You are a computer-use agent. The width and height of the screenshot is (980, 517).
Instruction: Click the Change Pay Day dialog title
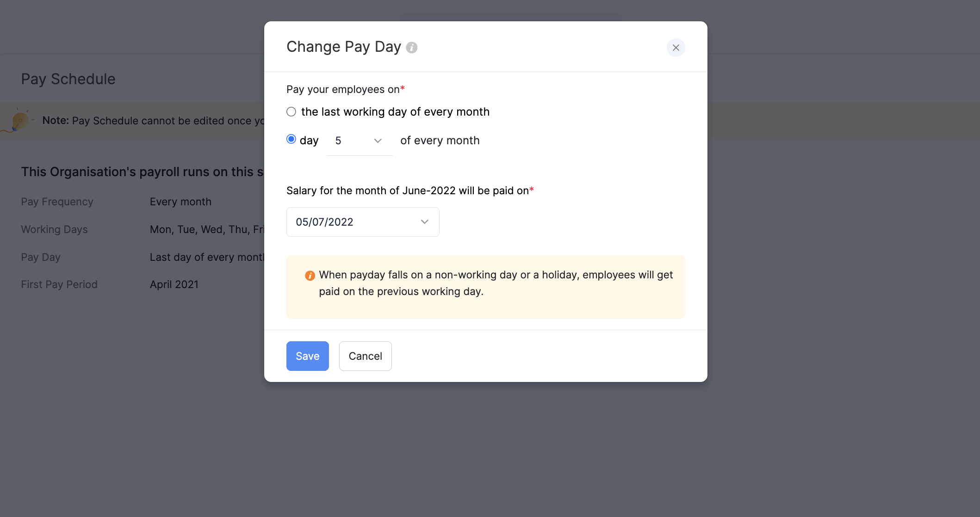[x=343, y=46]
